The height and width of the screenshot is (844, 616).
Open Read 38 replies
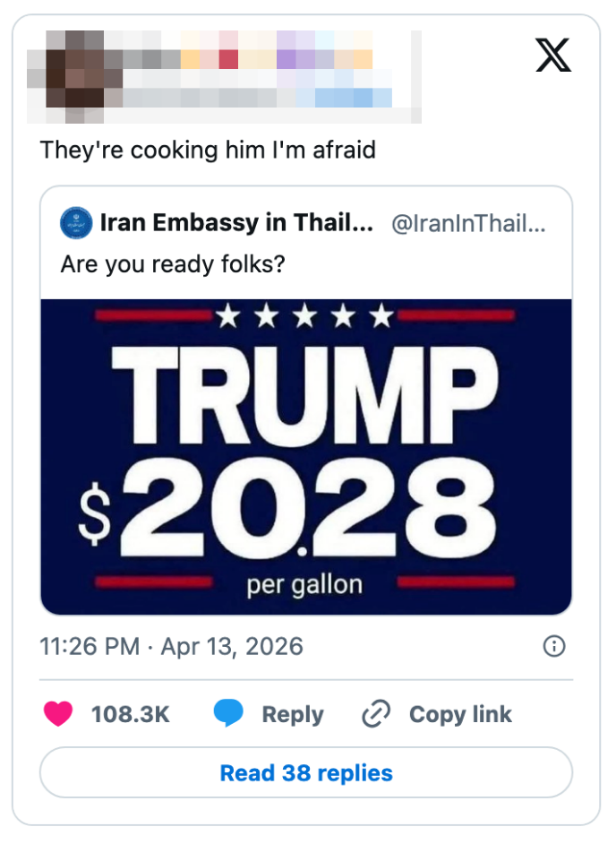point(306,772)
